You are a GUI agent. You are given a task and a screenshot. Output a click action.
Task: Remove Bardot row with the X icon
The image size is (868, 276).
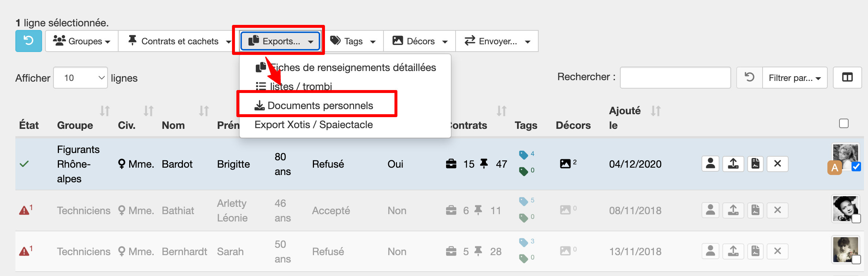[778, 164]
